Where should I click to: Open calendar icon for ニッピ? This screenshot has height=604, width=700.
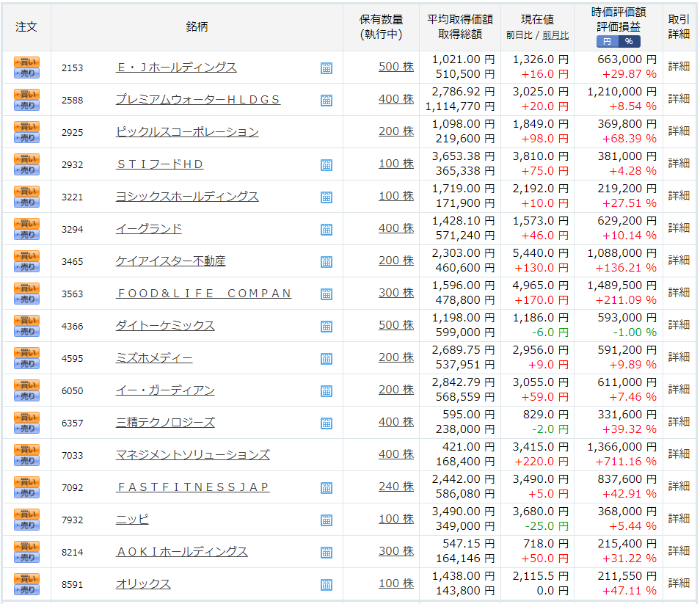[x=327, y=520]
